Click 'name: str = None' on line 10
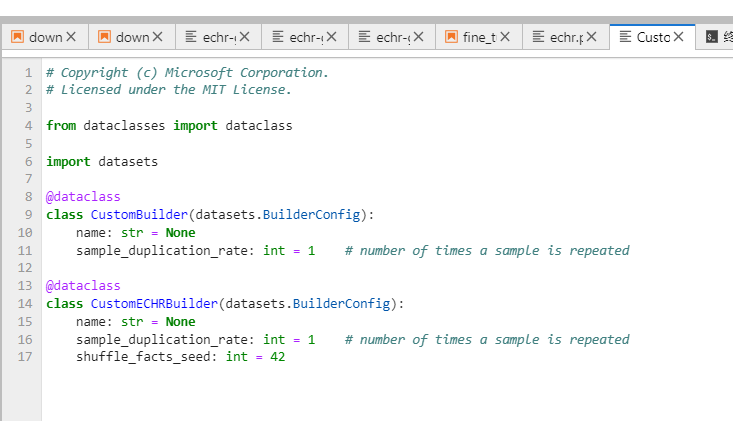The width and height of the screenshot is (733, 421). (x=136, y=233)
